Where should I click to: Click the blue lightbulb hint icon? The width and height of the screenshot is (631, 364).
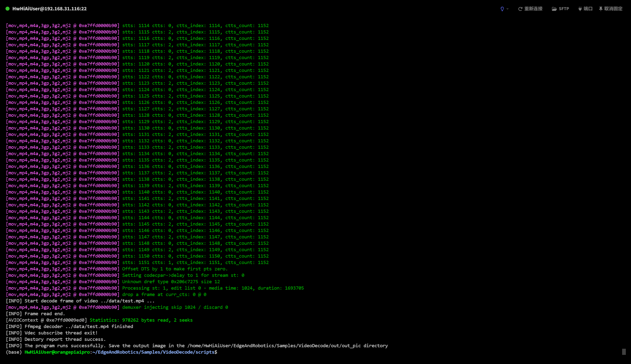tap(502, 9)
